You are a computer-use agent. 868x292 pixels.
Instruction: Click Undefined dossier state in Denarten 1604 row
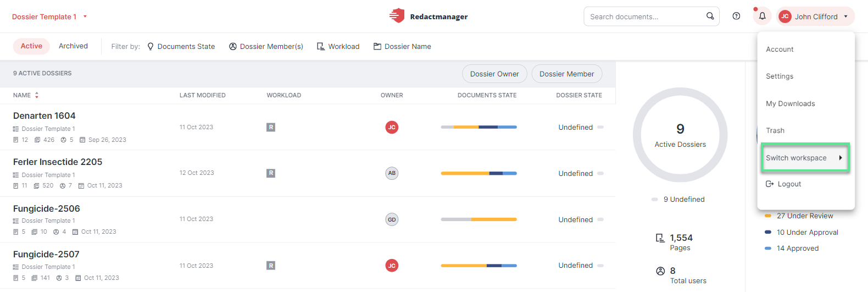[581, 127]
